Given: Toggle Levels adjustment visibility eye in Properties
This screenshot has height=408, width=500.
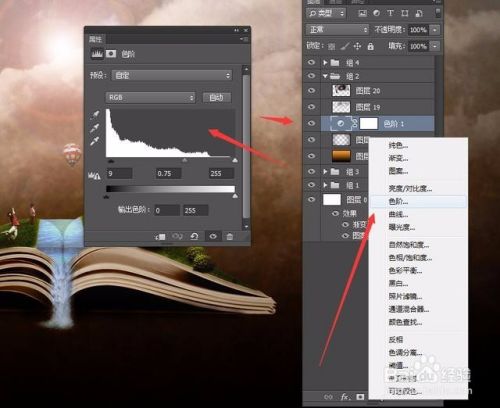Looking at the screenshot, I should click(213, 236).
